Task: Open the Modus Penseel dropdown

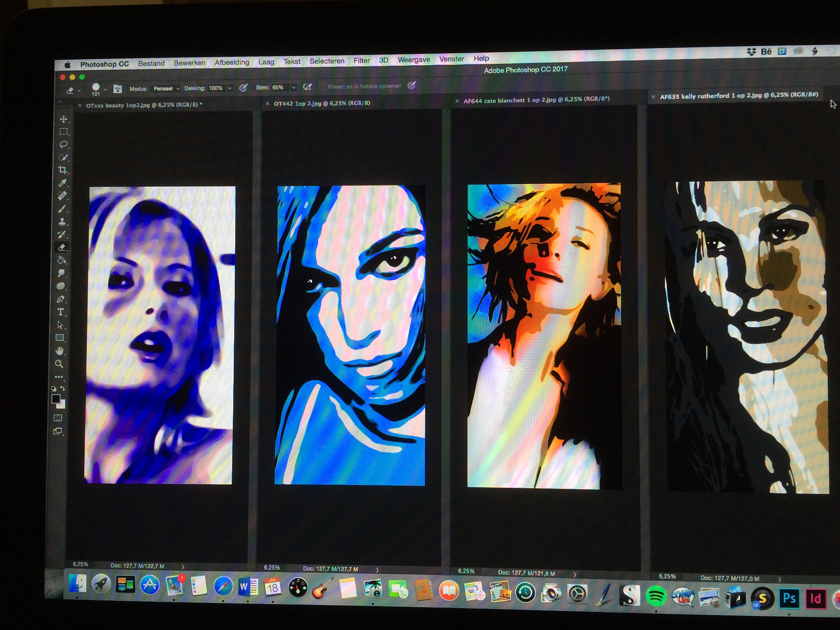Action: [166, 88]
